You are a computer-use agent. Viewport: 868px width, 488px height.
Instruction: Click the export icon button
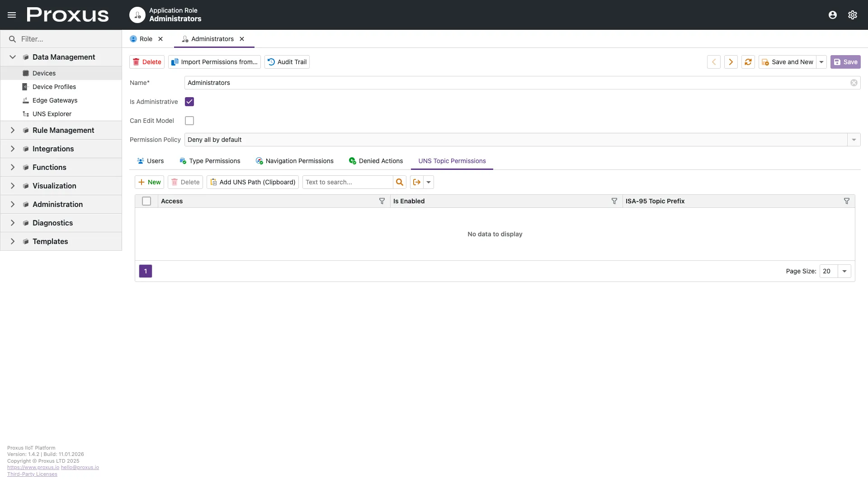coord(417,182)
